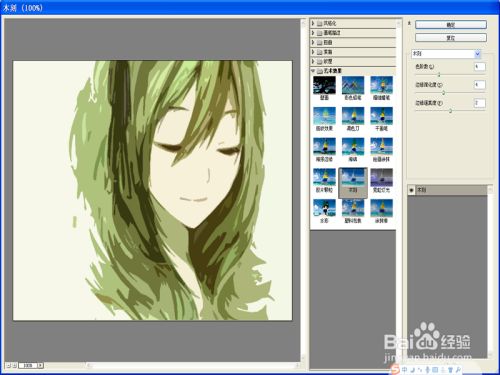The height and width of the screenshot is (375, 500).
Task: Click the 复位 button below 确定
Action: click(451, 38)
